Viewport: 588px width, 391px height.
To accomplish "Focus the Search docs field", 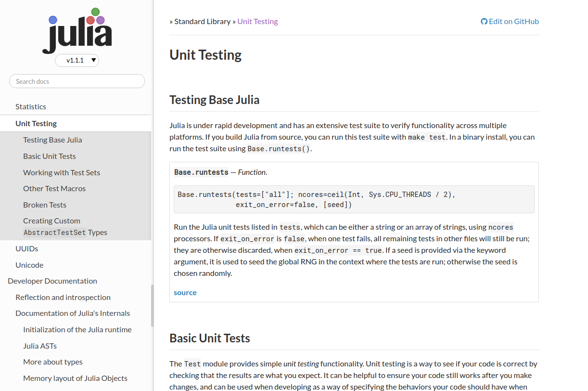I will pyautogui.click(x=77, y=81).
